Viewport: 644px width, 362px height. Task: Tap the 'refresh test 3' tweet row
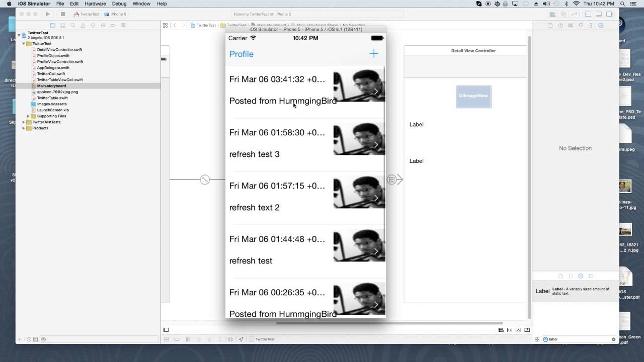click(x=305, y=145)
